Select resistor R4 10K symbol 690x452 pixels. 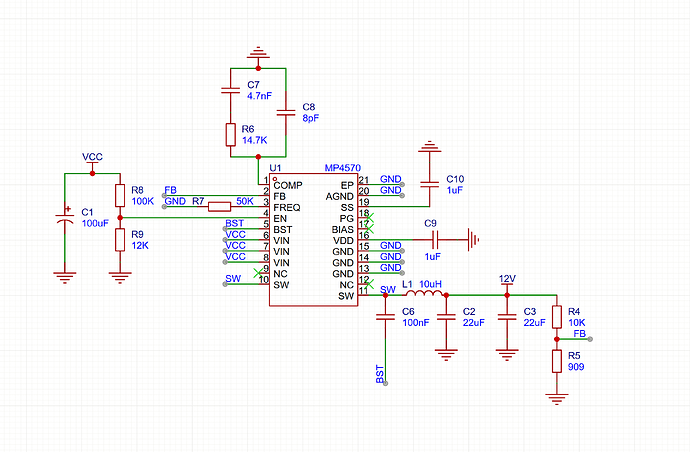[x=557, y=317]
